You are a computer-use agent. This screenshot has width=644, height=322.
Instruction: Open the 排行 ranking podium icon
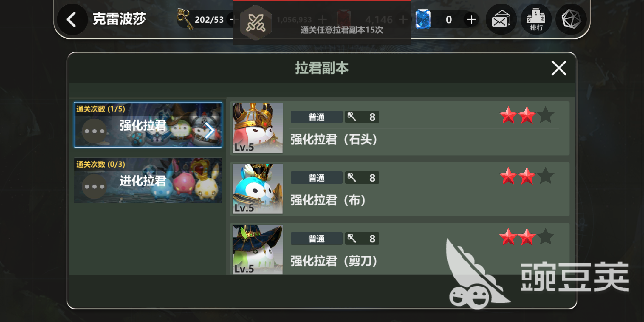click(536, 20)
